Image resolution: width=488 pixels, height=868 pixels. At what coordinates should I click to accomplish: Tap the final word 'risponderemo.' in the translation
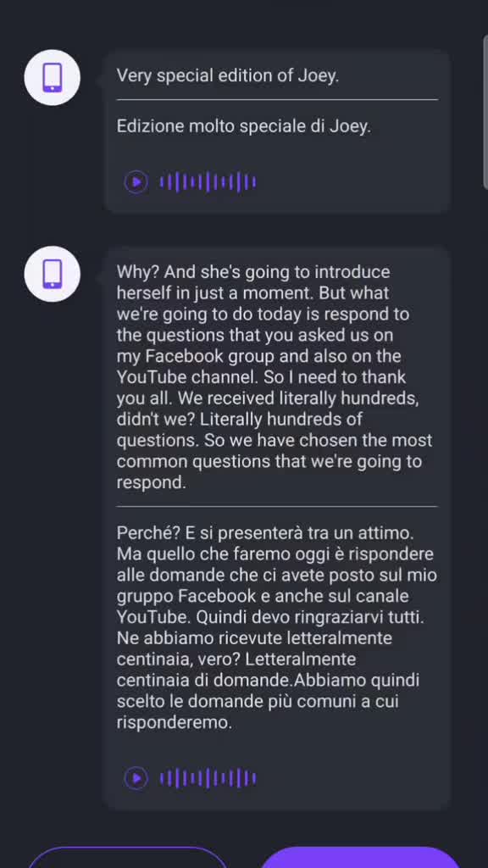[175, 722]
